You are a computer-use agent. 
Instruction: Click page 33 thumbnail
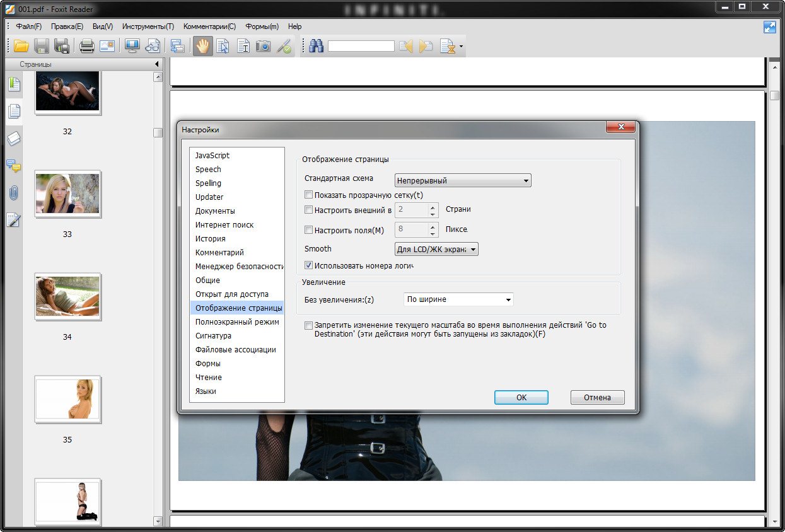click(x=67, y=194)
